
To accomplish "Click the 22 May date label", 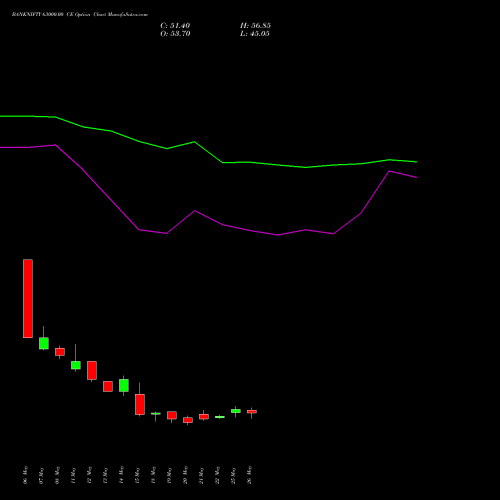I will coord(218,475).
